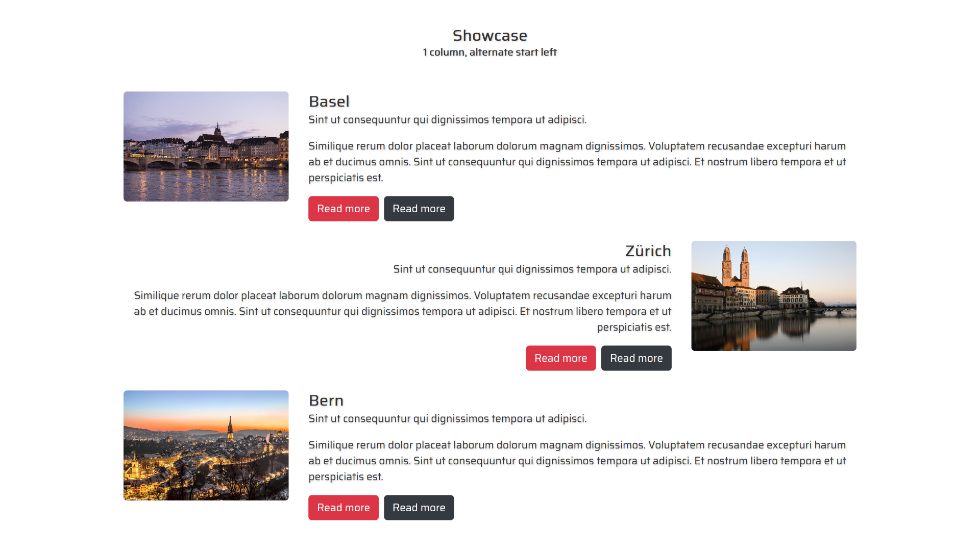Open the Zürich Grossmünster photo

pos(773,296)
